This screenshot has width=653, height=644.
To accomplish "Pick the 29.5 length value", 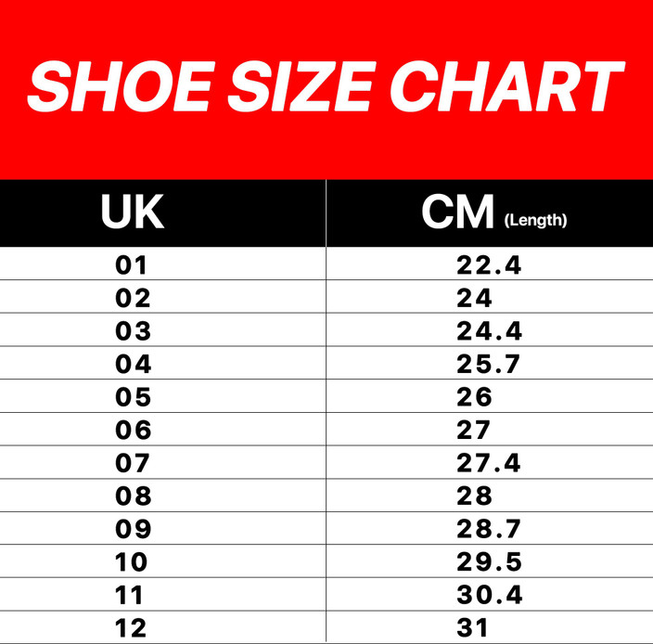I will point(489,561).
